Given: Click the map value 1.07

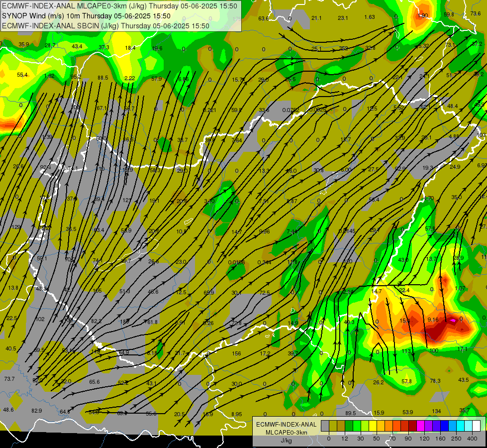Looking at the screenshot, I should [x=460, y=288].
